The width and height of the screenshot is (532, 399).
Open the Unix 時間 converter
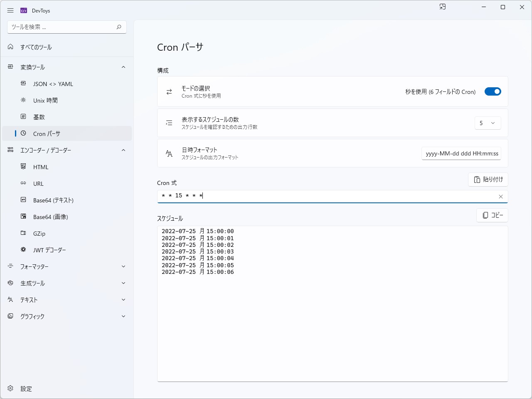click(44, 100)
